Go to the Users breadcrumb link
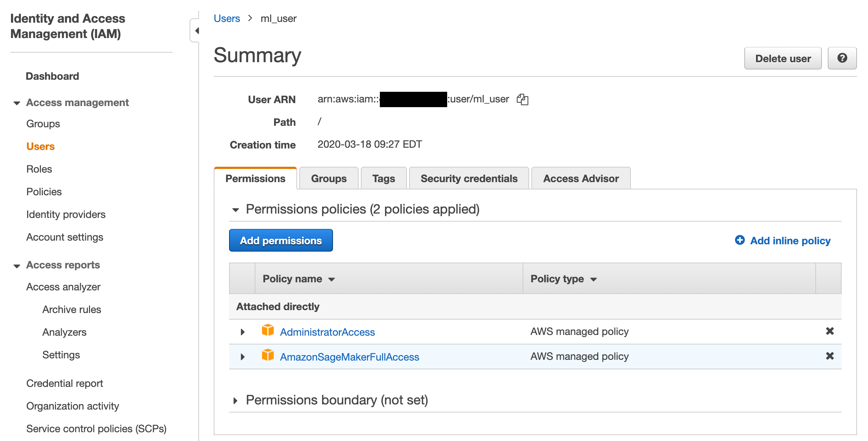The height and width of the screenshot is (441, 868). coord(227,18)
